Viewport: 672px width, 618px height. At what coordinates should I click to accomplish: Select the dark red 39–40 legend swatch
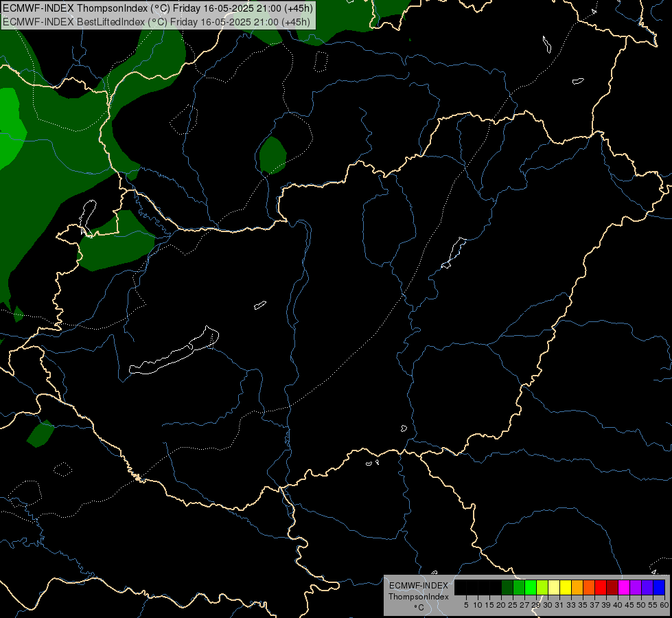(612, 587)
